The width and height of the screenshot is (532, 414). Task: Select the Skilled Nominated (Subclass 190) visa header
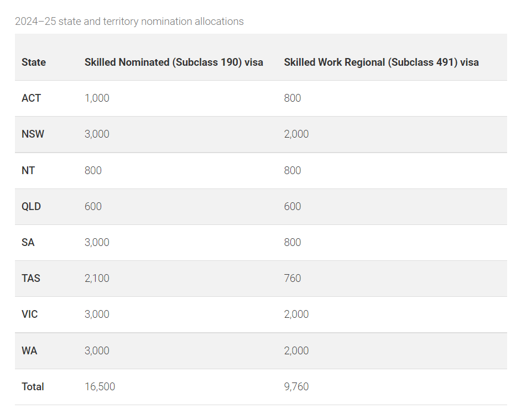point(174,62)
